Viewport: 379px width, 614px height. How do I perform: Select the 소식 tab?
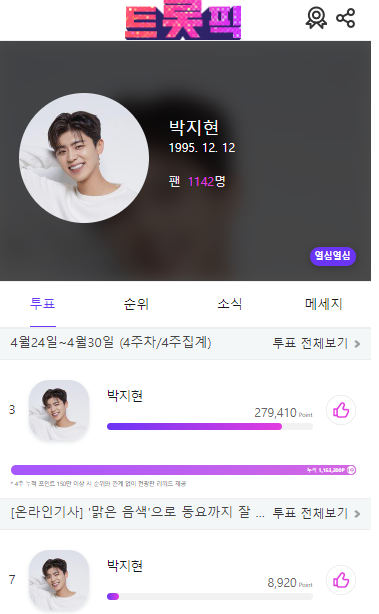pos(230,304)
